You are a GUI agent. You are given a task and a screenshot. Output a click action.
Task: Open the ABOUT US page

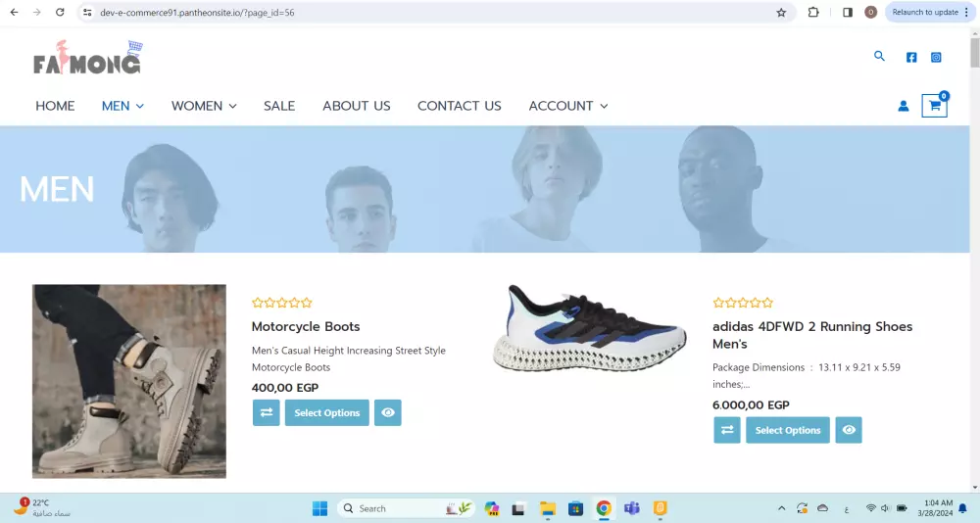point(357,106)
